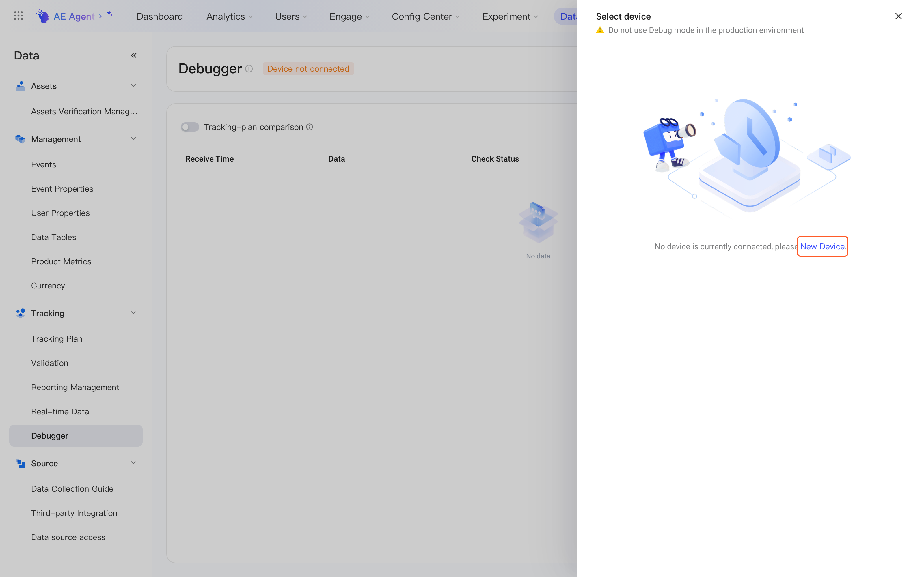Image resolution: width=924 pixels, height=577 pixels.
Task: Click the info icon next to Debugger title
Action: [249, 69]
